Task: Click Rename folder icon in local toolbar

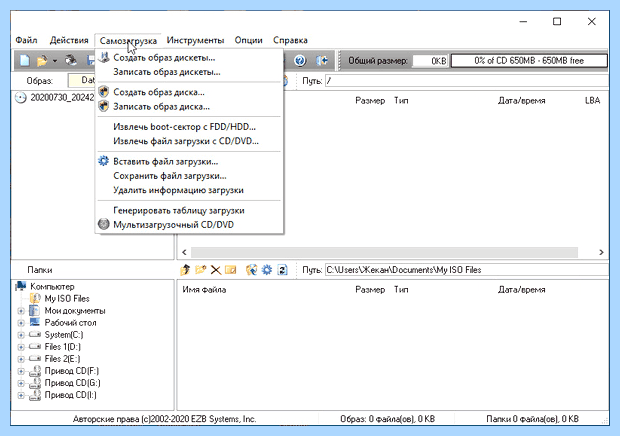Action: coord(231,270)
